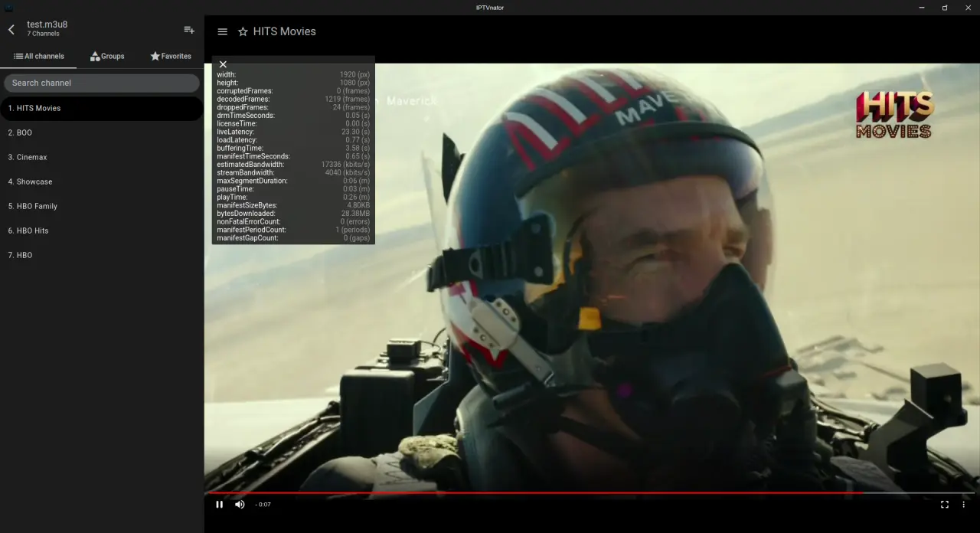Select channel 5. HBO Family
The width and height of the screenshot is (980, 533).
102,206
